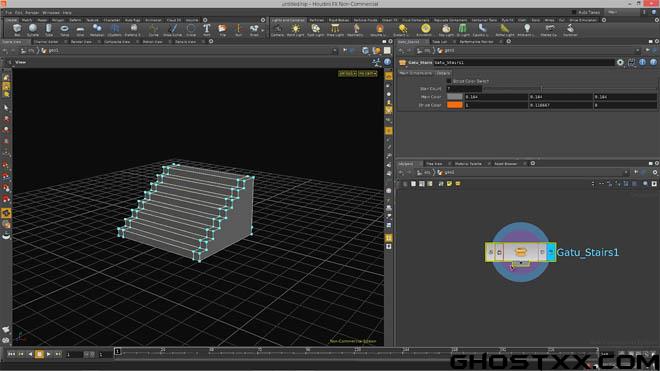This screenshot has width=660, height=371.
Task: Select the Draw Curve shelf tool
Action: [x=172, y=29]
